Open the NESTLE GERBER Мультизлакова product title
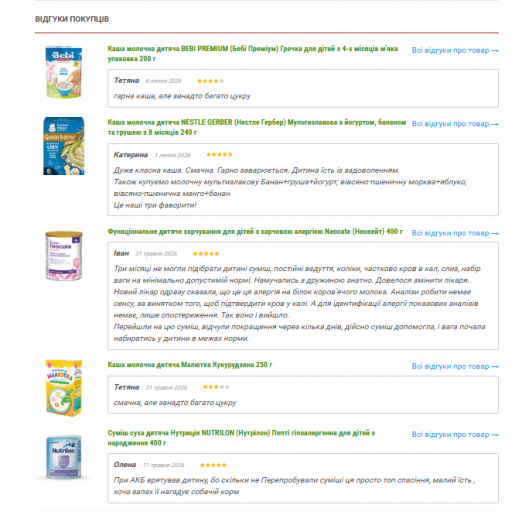The height and width of the screenshot is (512, 522). click(257, 127)
